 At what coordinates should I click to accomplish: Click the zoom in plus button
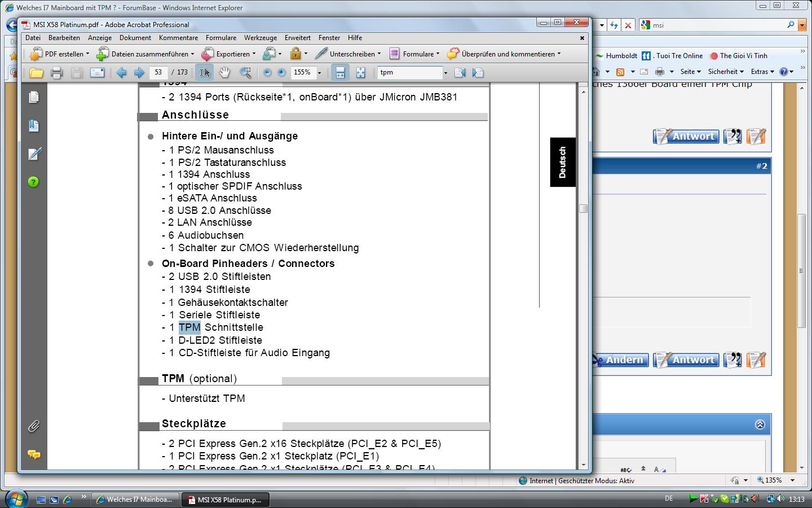281,73
